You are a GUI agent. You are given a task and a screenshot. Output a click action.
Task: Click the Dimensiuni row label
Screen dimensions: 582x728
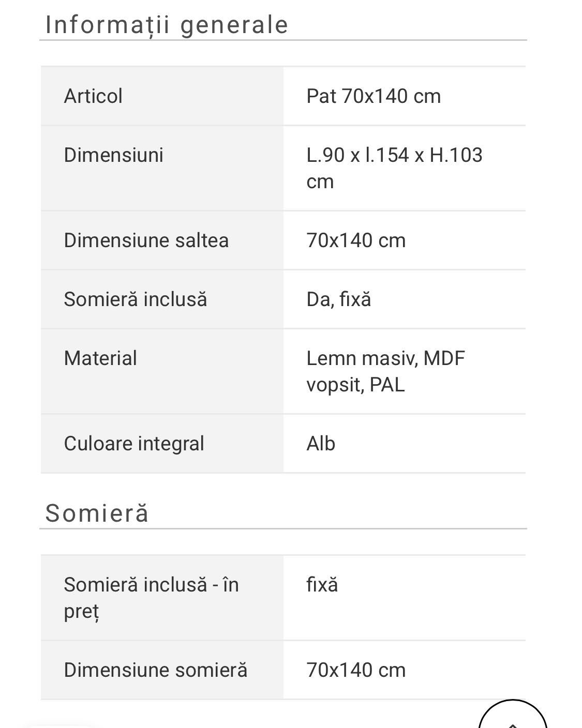point(114,155)
